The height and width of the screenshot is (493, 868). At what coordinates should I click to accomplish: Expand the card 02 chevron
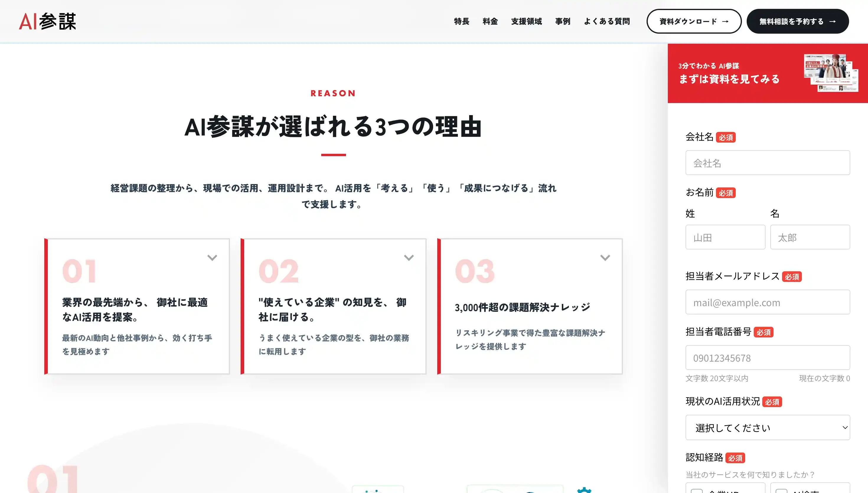409,258
